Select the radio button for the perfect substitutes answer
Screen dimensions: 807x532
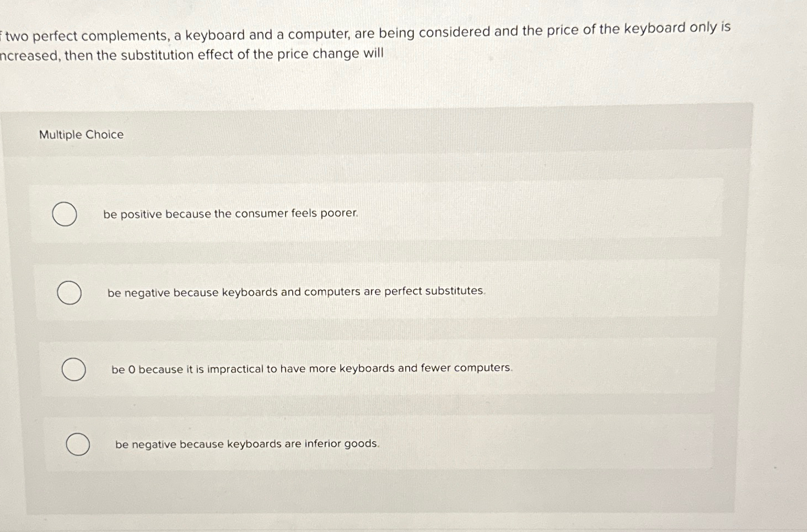pos(69,293)
